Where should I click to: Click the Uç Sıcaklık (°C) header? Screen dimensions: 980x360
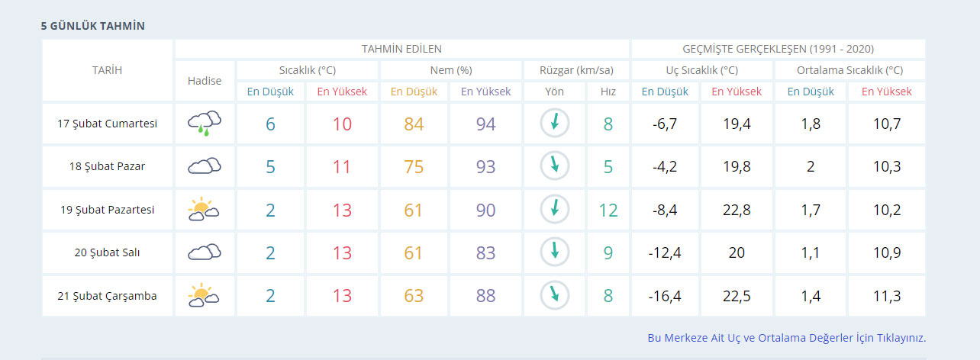[701, 70]
